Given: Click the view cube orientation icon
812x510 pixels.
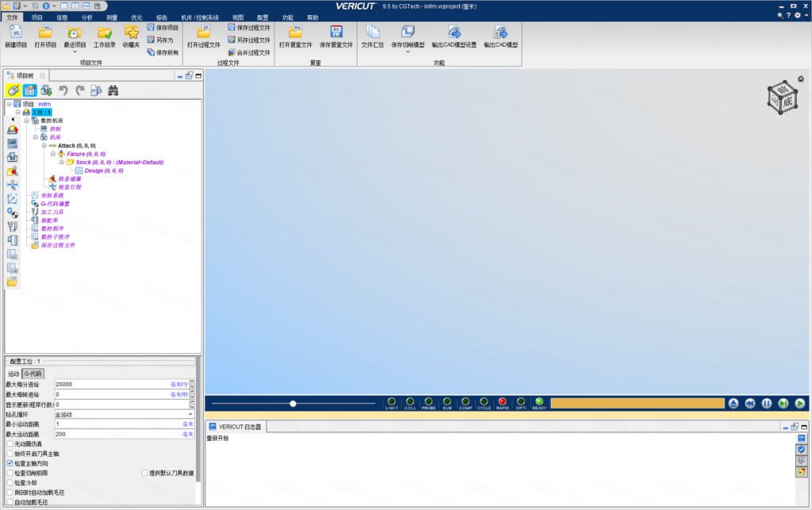Looking at the screenshot, I should tap(782, 97).
